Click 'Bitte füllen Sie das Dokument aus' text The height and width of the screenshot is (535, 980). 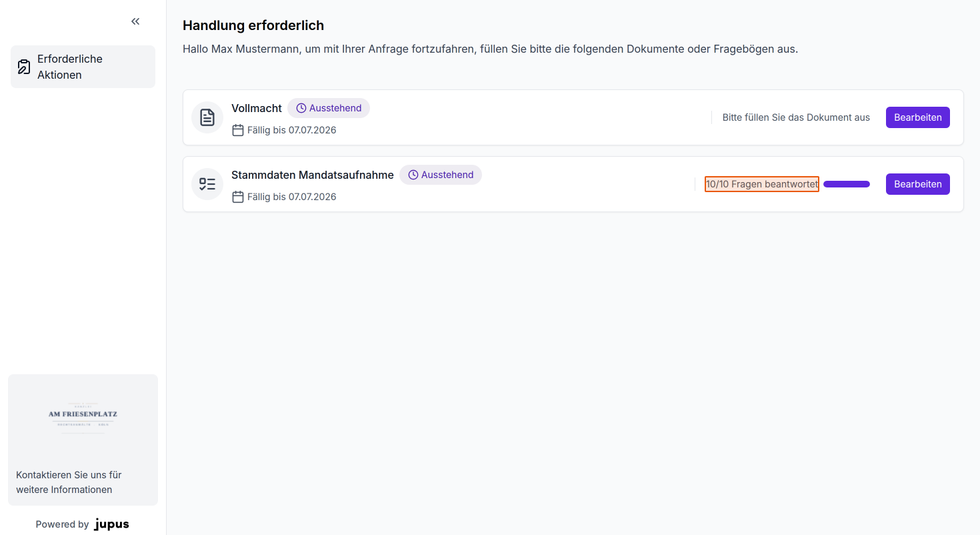(x=796, y=117)
